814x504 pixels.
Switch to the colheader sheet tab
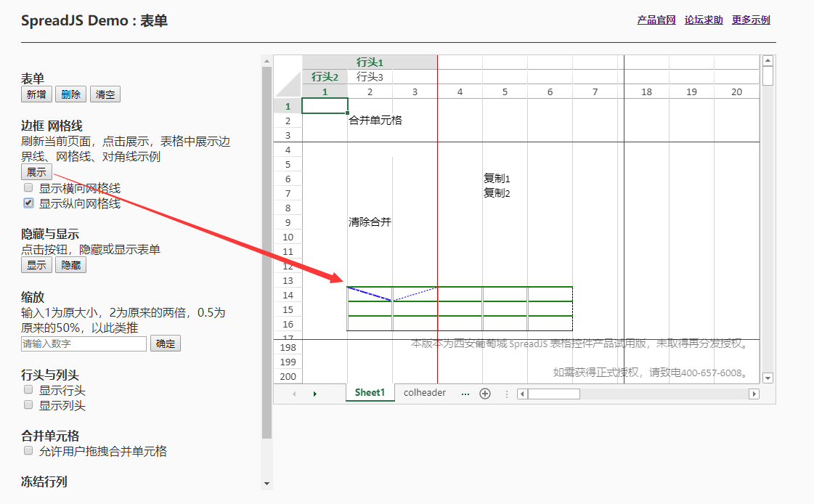(425, 393)
